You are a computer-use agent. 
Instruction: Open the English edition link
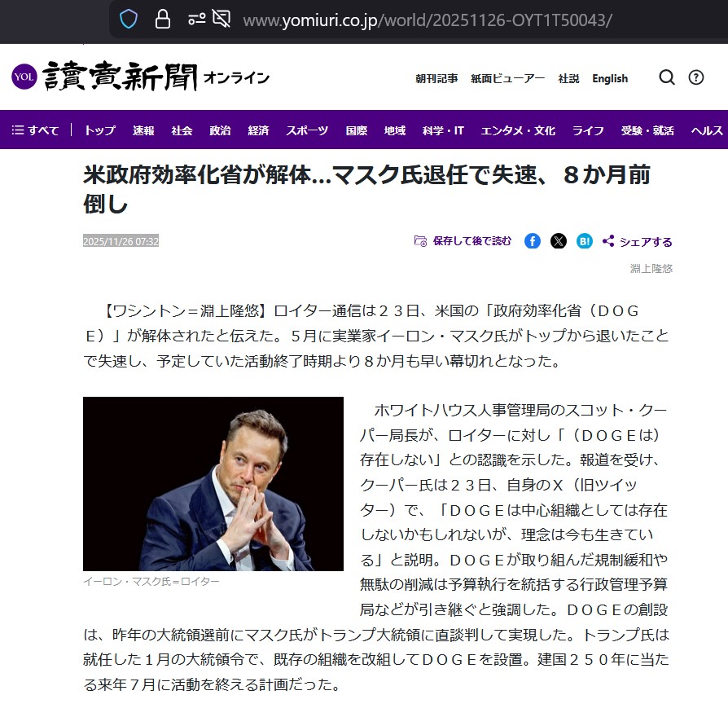610,78
